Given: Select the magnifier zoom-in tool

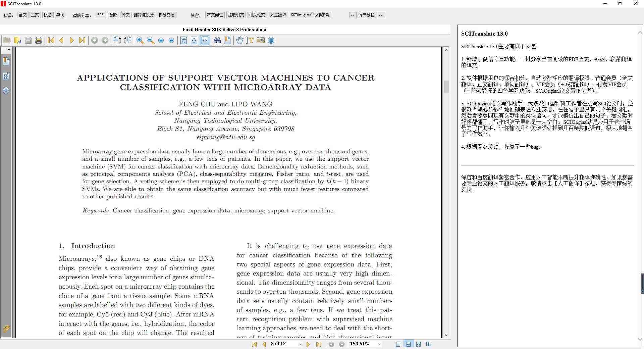Looking at the screenshot, I should tap(140, 40).
